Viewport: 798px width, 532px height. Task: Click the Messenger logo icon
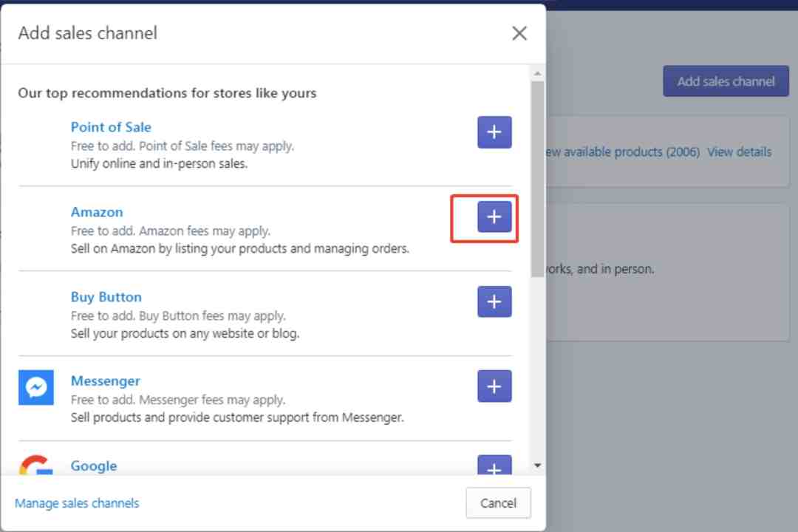click(36, 387)
